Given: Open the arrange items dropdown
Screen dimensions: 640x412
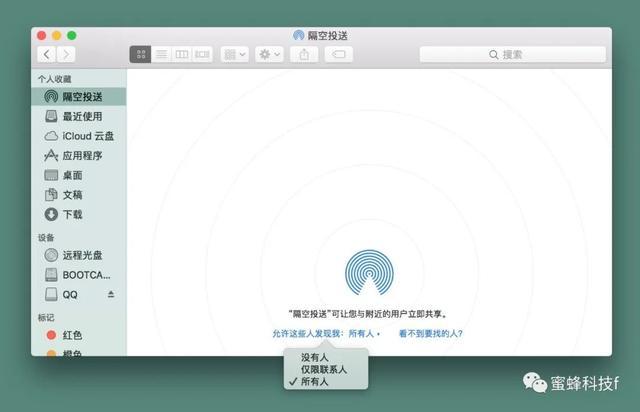Looking at the screenshot, I should (235, 54).
